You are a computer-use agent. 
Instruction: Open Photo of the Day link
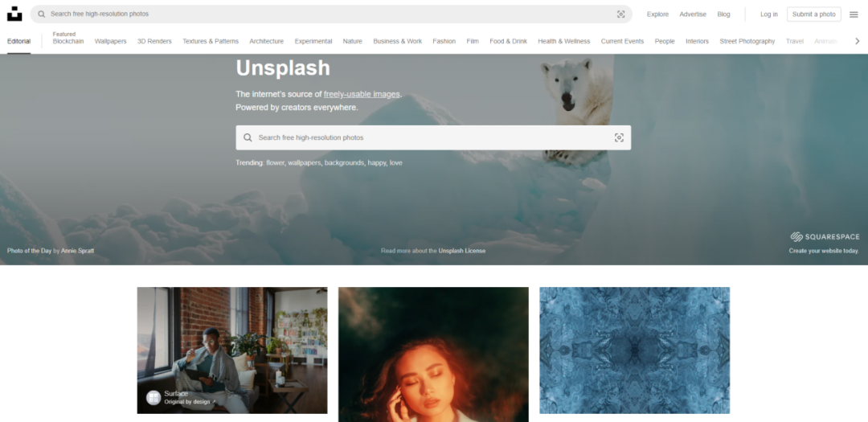(x=30, y=251)
